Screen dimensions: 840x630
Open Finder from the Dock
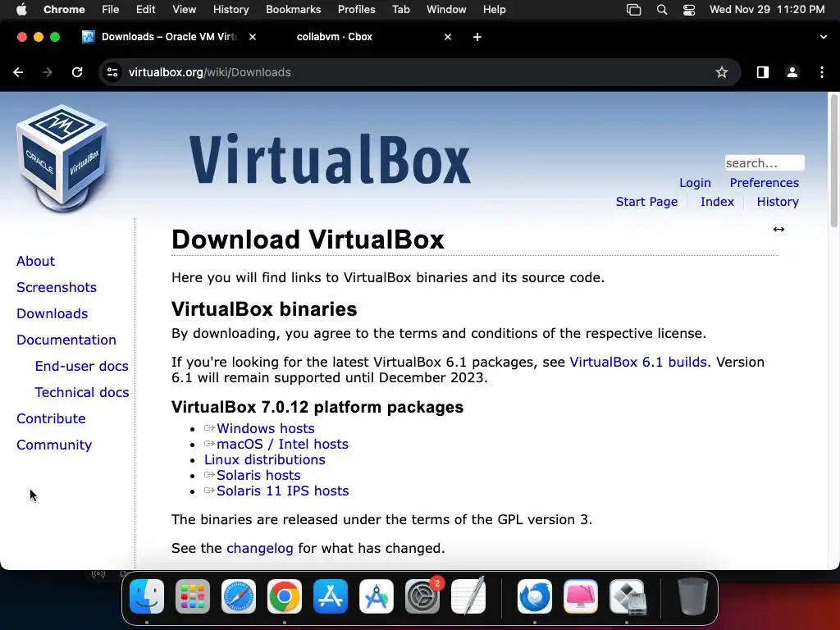[x=147, y=596]
